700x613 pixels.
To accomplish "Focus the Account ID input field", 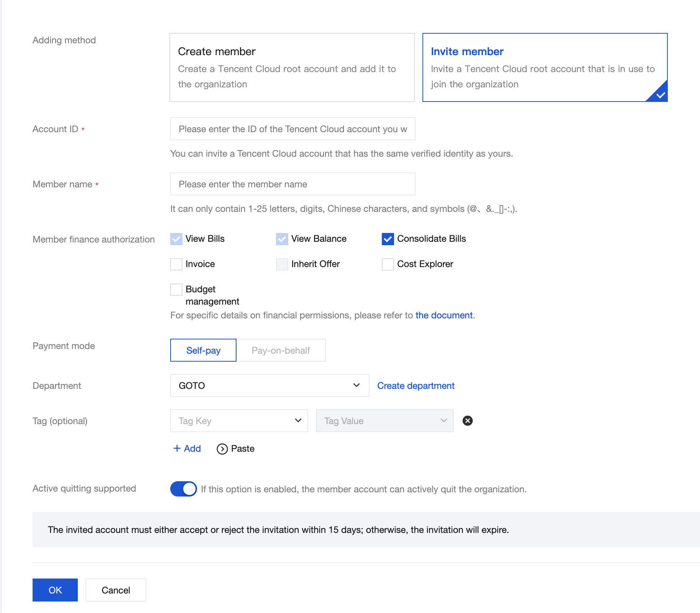I will (292, 129).
